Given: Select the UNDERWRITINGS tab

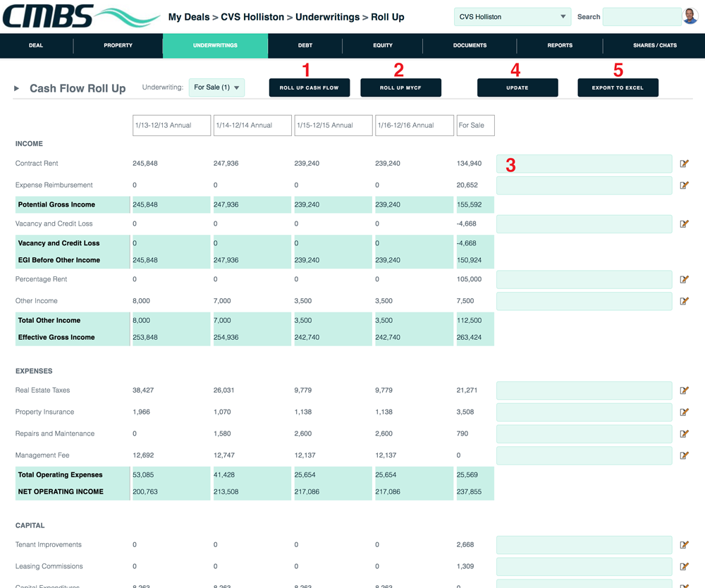Looking at the screenshot, I should click(x=215, y=45).
